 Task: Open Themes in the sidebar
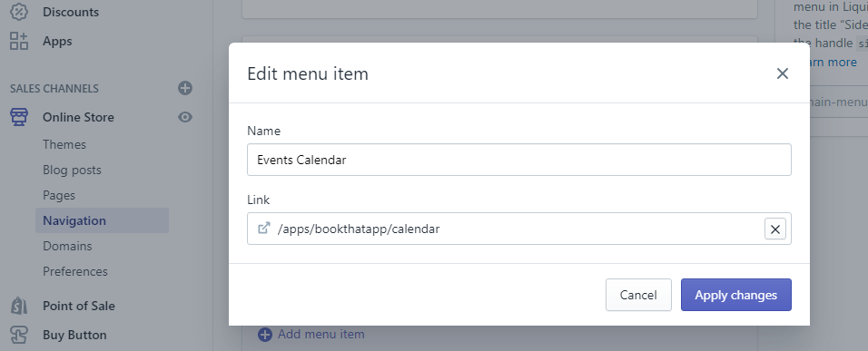coord(64,144)
